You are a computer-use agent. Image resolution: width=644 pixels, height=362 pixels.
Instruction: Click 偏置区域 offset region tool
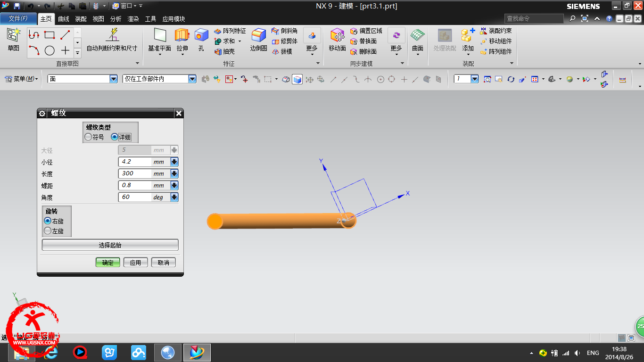366,31
